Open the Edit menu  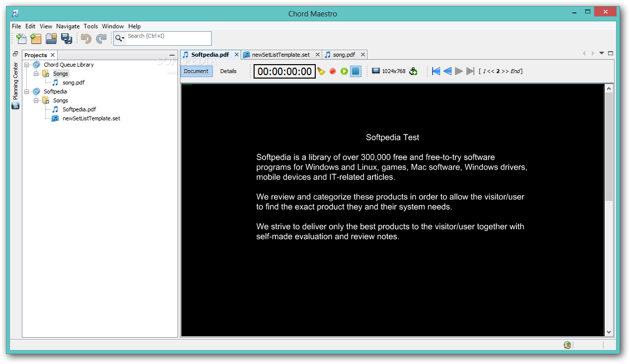pyautogui.click(x=30, y=26)
